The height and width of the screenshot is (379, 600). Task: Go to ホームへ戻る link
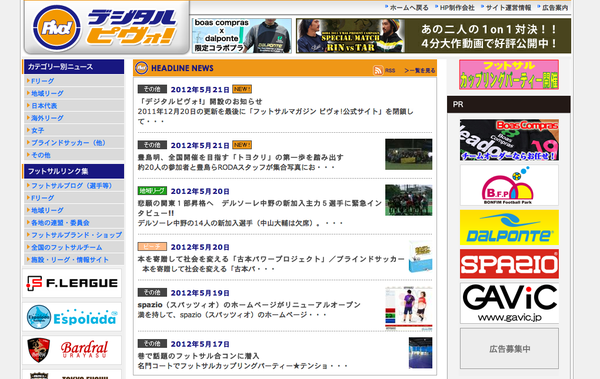(409, 8)
